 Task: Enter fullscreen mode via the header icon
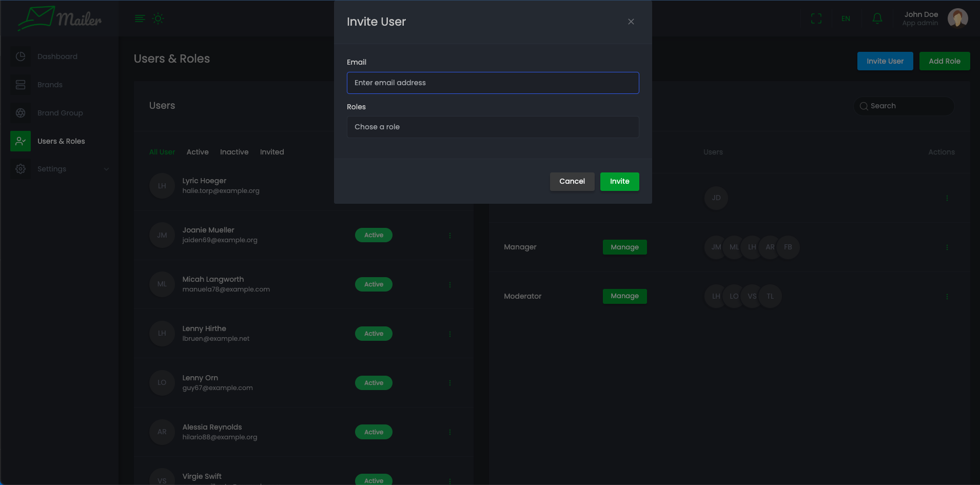(x=816, y=19)
